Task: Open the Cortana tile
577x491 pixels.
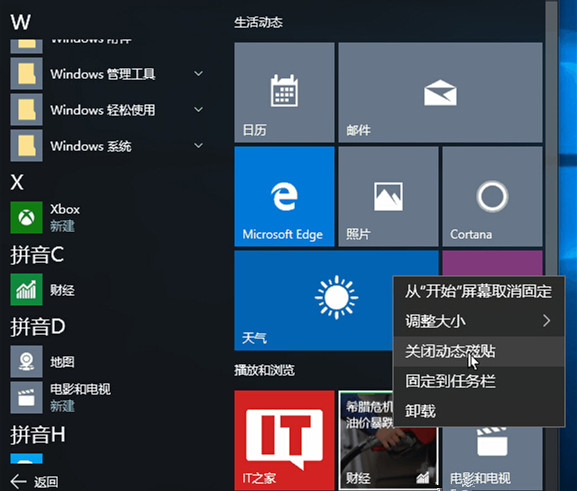Action: coord(492,196)
